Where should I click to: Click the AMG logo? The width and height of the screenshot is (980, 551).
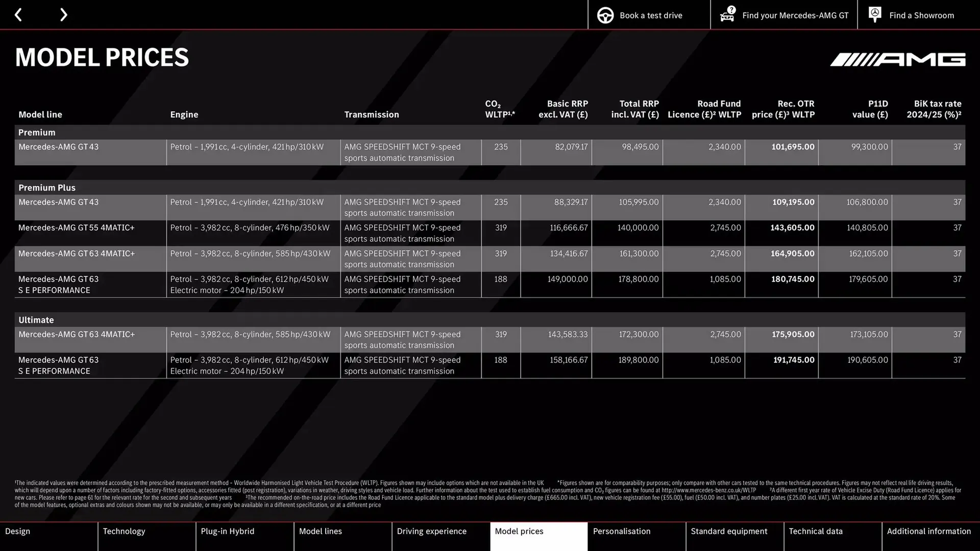[897, 60]
